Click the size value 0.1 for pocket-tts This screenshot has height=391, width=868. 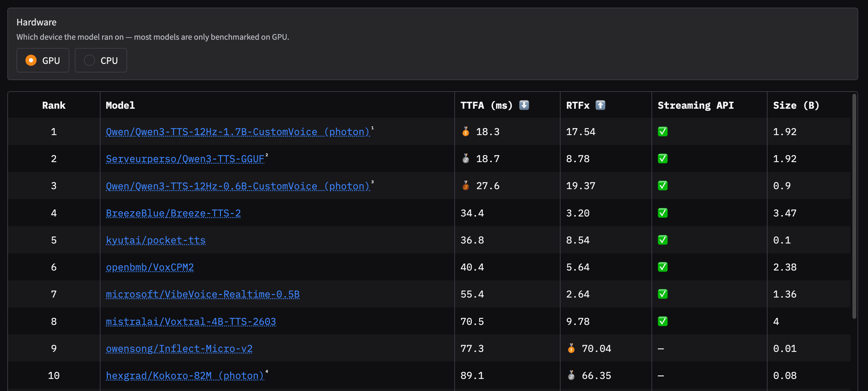[782, 240]
